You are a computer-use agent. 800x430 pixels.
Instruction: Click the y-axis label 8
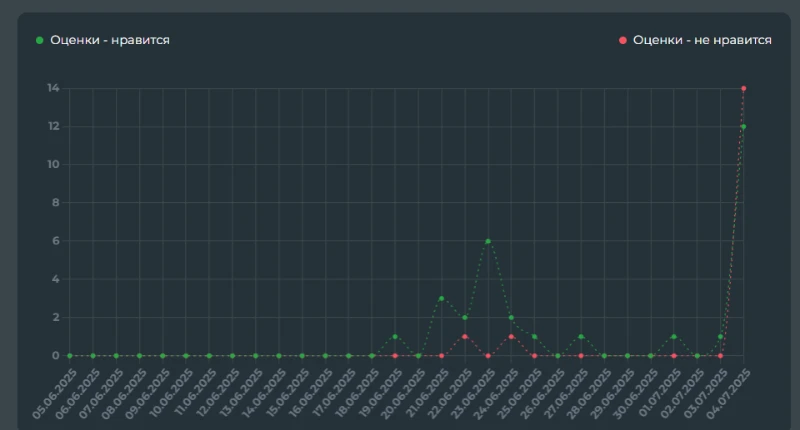56,203
